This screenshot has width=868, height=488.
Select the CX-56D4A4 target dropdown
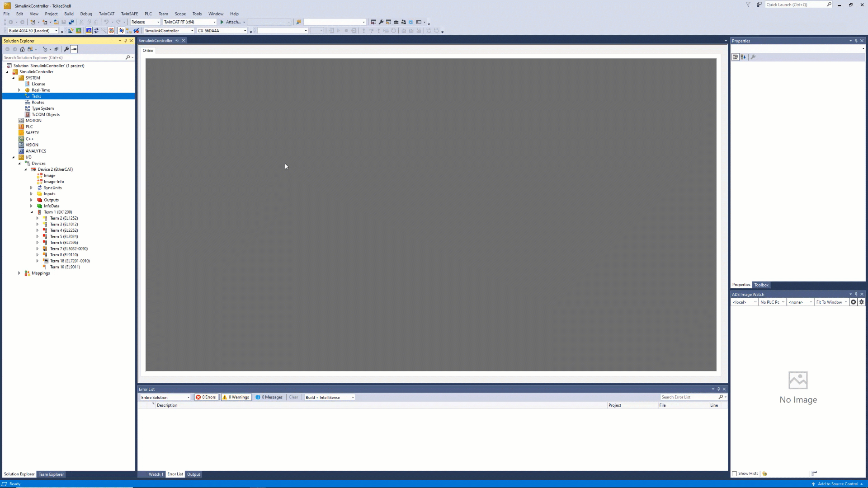(x=223, y=30)
